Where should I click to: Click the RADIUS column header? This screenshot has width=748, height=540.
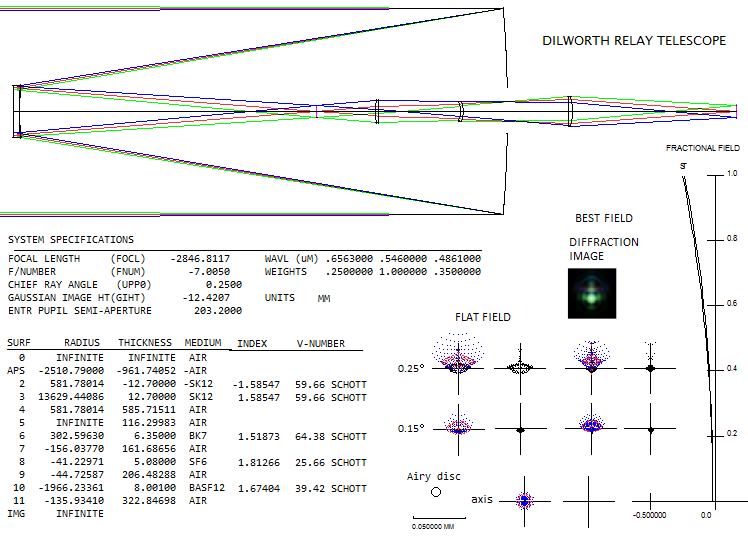[x=82, y=343]
